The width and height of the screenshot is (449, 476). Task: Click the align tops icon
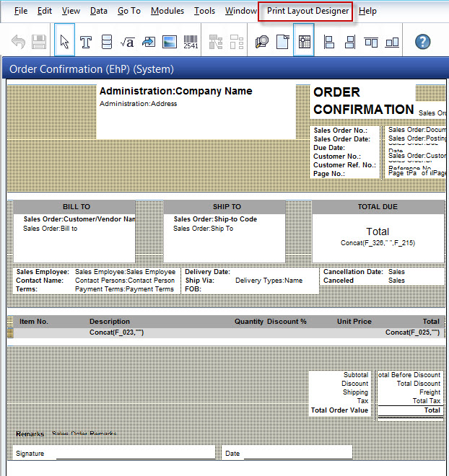pos(371,43)
